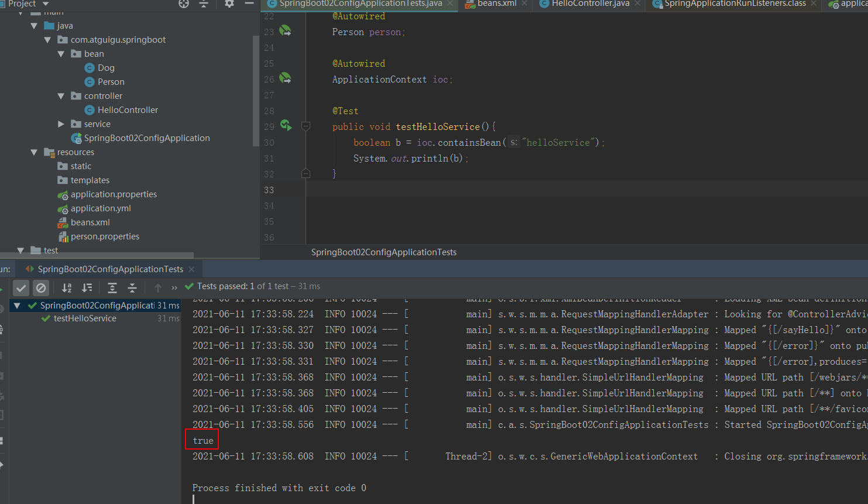This screenshot has height=504, width=868.
Task: Show more test toolbar actions chevron
Action: coord(174,287)
